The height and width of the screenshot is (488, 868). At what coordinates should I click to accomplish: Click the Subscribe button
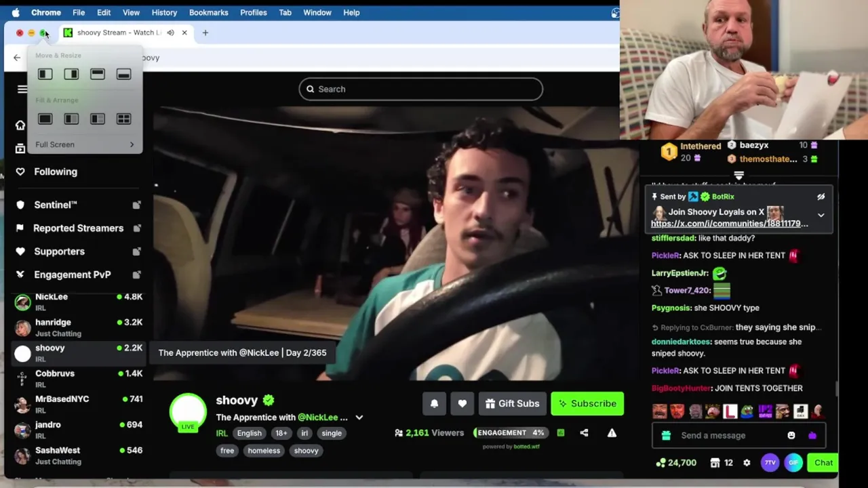(x=587, y=403)
